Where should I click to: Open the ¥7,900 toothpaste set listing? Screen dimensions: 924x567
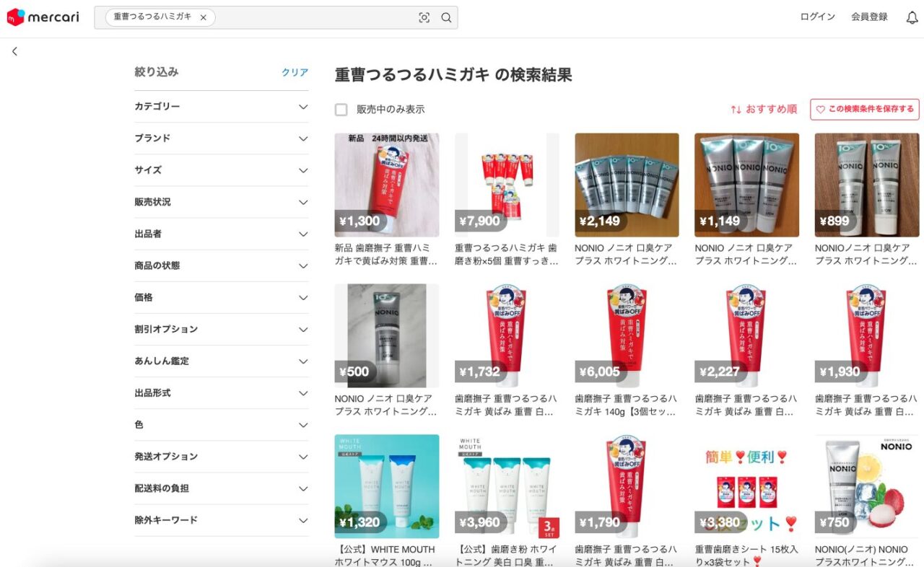coord(507,185)
